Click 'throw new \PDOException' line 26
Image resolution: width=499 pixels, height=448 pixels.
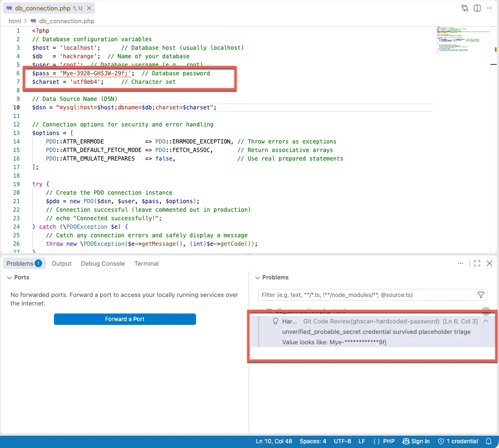point(151,244)
